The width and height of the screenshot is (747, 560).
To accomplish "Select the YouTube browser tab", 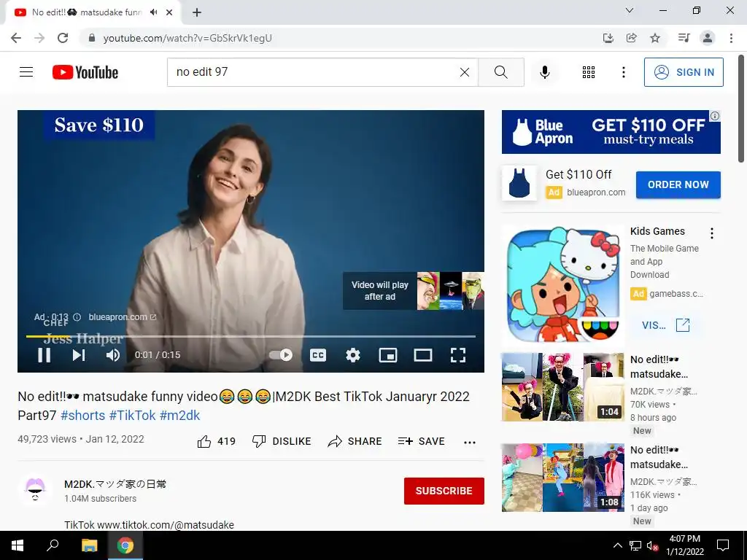I will pos(93,13).
